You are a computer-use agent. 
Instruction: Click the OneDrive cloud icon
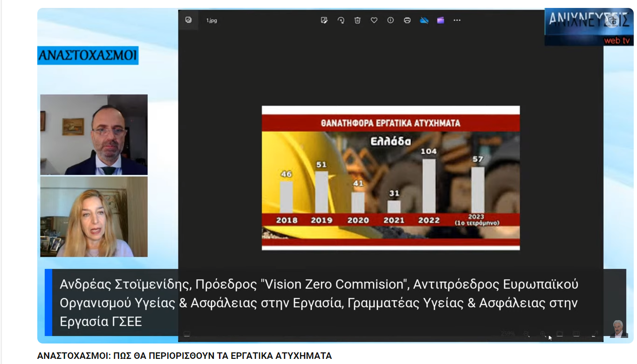click(424, 20)
